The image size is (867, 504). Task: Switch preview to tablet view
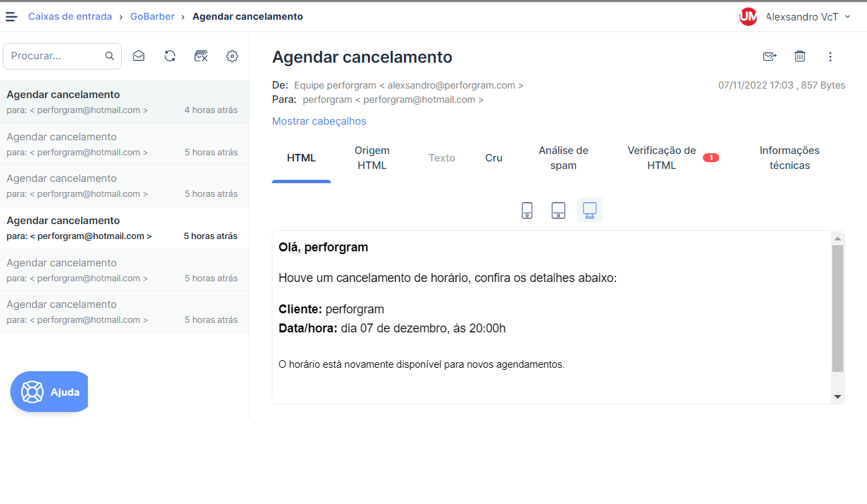[x=558, y=210]
